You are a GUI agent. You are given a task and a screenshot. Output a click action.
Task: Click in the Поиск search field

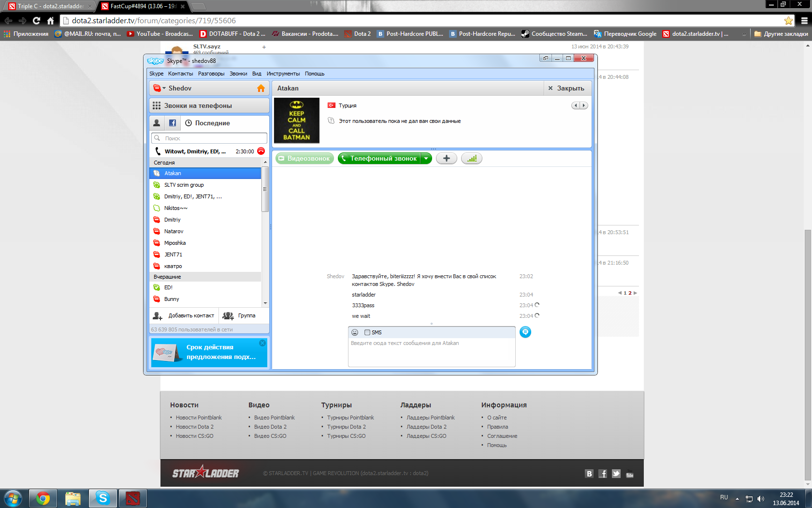click(x=209, y=138)
